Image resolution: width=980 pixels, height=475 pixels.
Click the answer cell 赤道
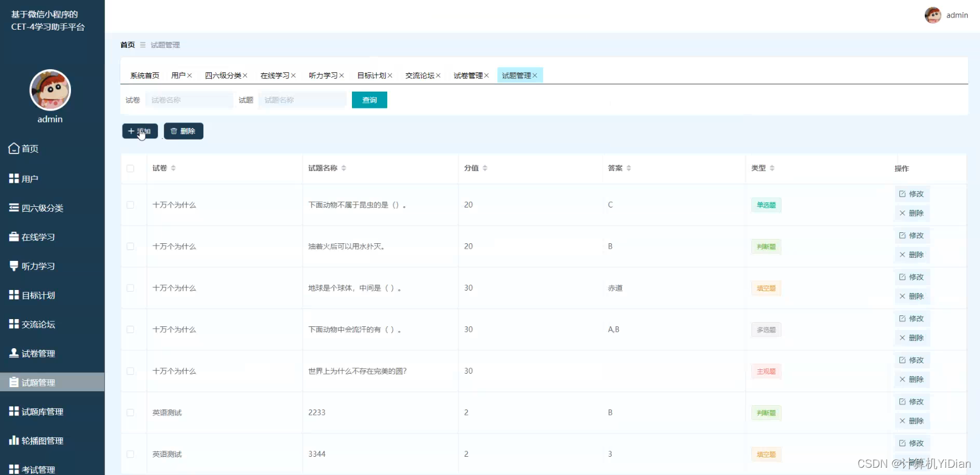[x=615, y=288]
